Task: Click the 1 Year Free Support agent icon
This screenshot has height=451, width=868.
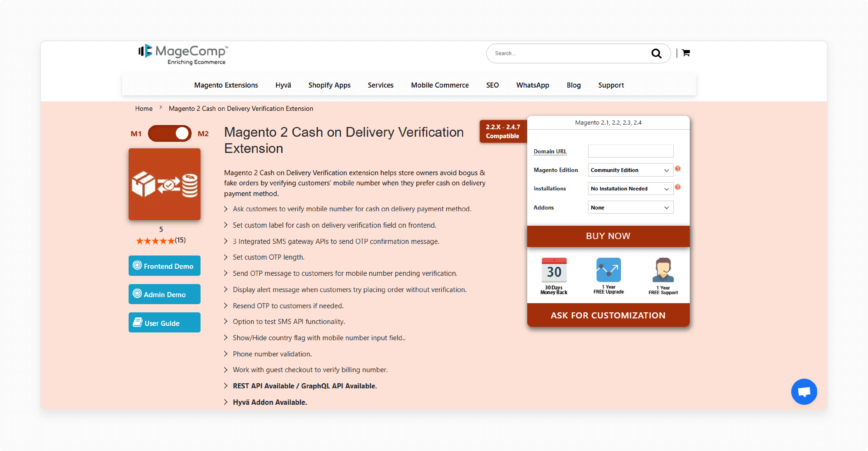Action: tap(663, 270)
